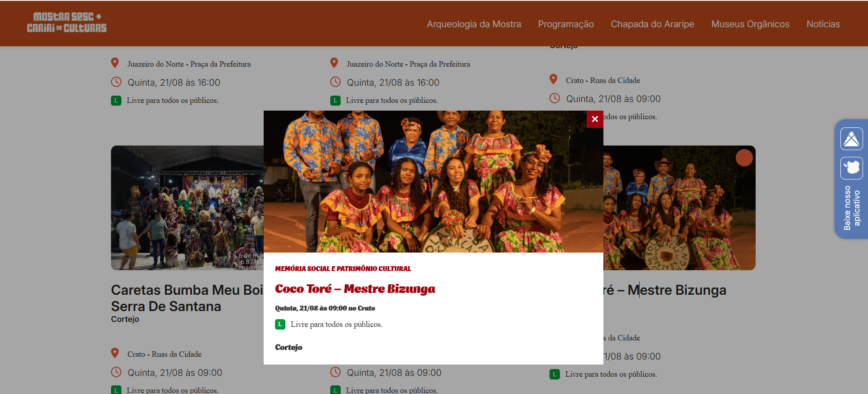Image resolution: width=868 pixels, height=394 pixels.
Task: Click green L badge under first Juazeiro card
Action: pyautogui.click(x=116, y=101)
